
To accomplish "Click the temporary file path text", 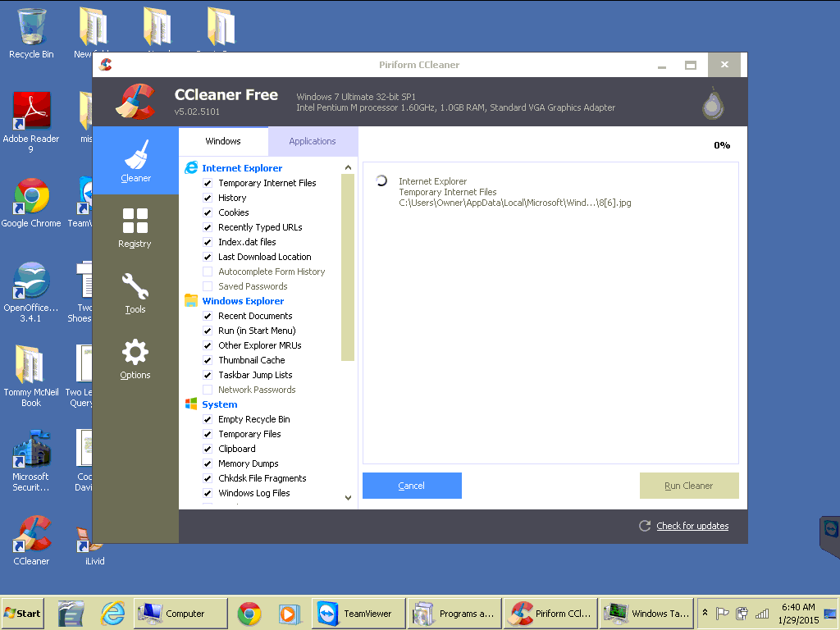I will point(515,203).
